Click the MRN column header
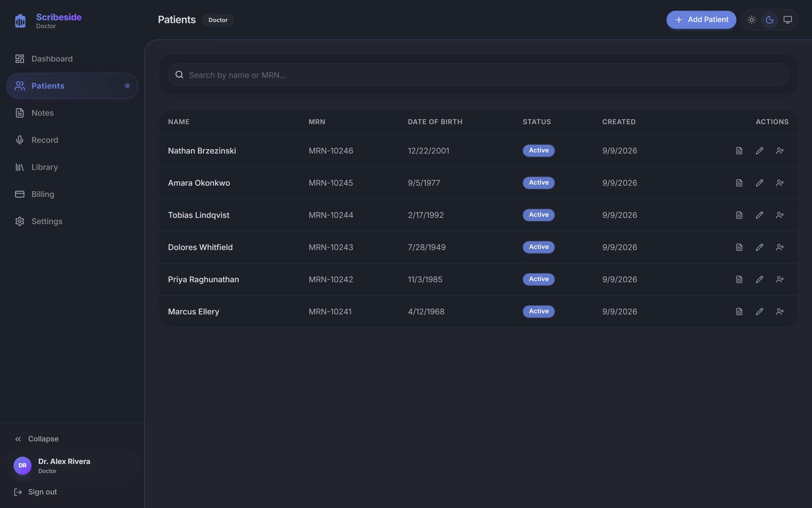812x508 pixels. [x=317, y=122]
